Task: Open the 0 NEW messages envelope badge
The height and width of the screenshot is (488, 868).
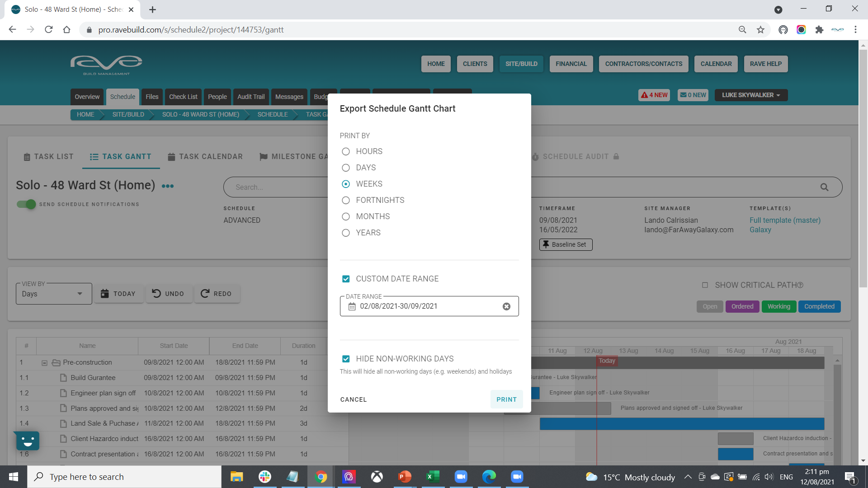Action: click(693, 95)
